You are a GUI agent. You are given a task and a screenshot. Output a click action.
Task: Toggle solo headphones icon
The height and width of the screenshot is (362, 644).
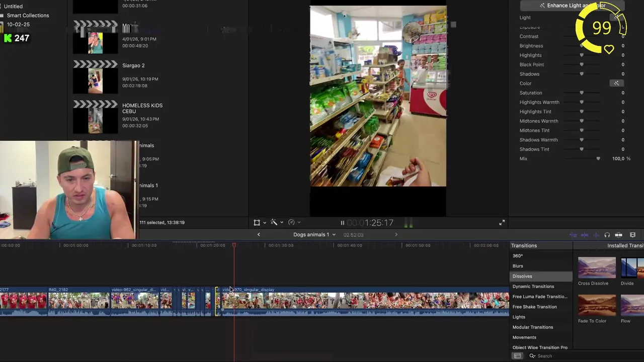607,235
